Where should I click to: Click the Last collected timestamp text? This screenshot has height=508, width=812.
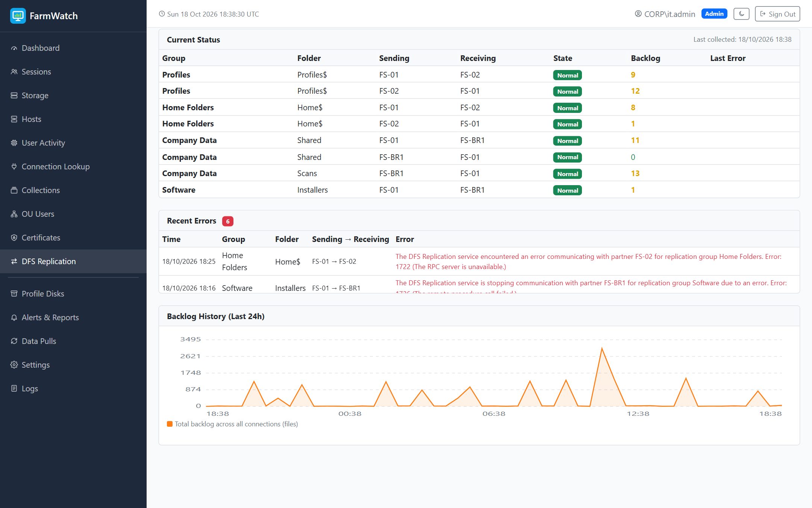click(x=742, y=40)
